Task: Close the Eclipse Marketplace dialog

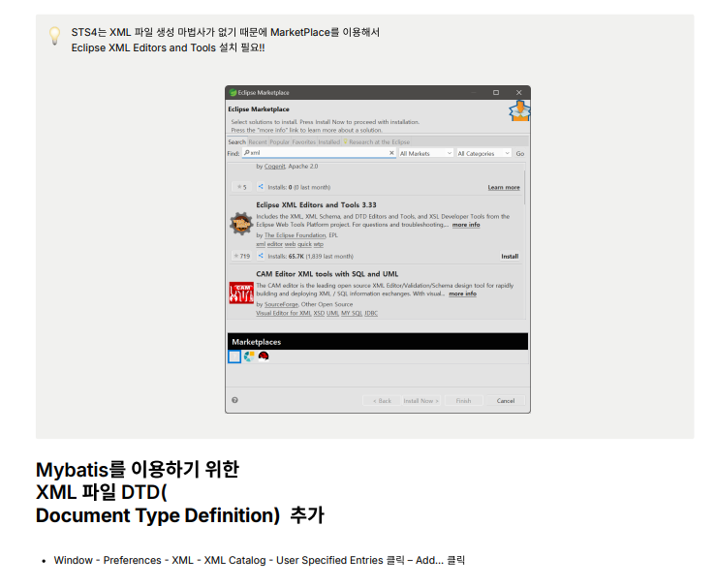Action: [518, 93]
